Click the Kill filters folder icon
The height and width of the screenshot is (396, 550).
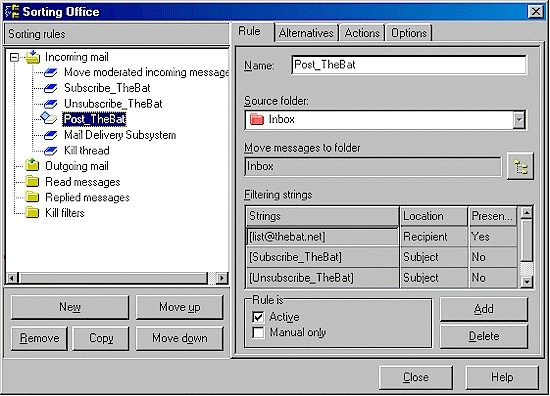[32, 212]
